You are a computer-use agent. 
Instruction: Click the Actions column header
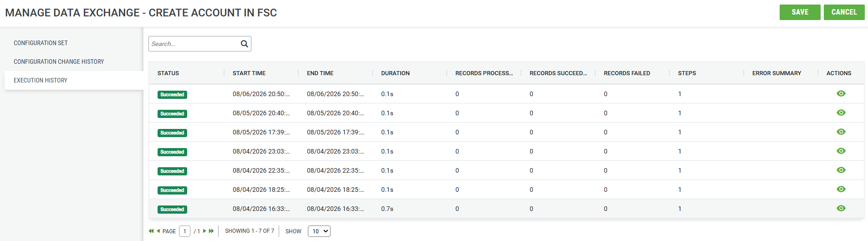(x=839, y=73)
